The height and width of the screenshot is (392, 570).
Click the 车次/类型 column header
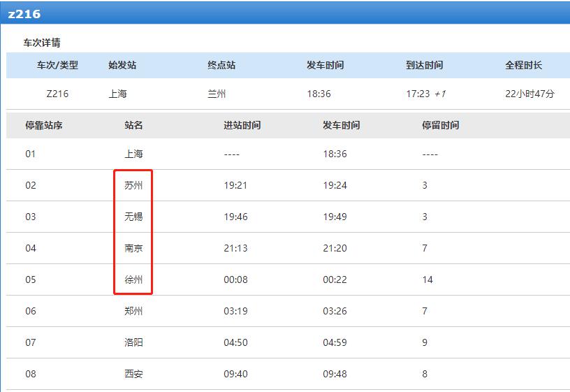[x=57, y=65]
